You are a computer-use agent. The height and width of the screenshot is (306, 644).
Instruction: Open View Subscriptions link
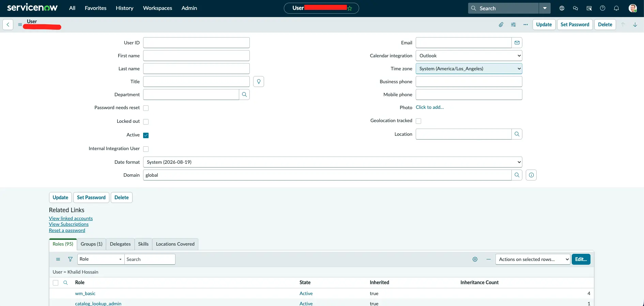tap(69, 224)
